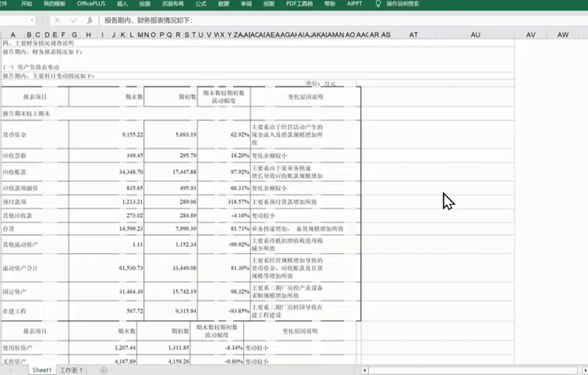Click the value 61,530.73
The height and width of the screenshot is (375, 588).
(131, 268)
